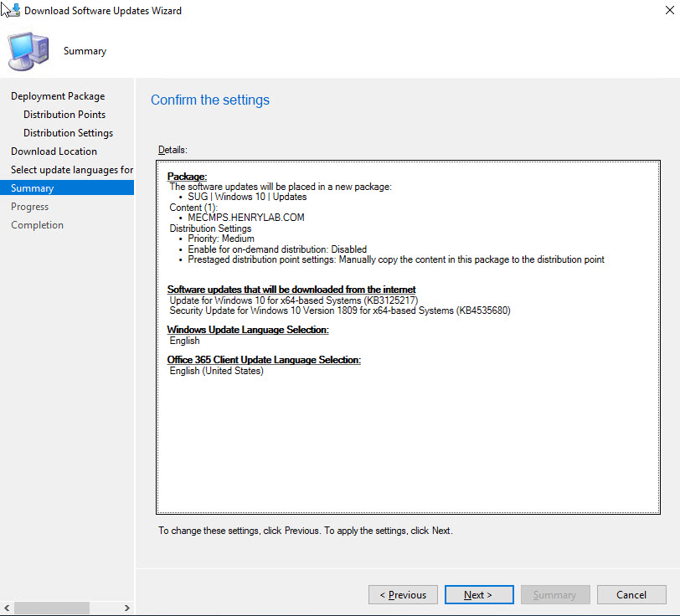Click the wizard icon in the title bar
This screenshot has height=616, width=680.
coord(11,11)
